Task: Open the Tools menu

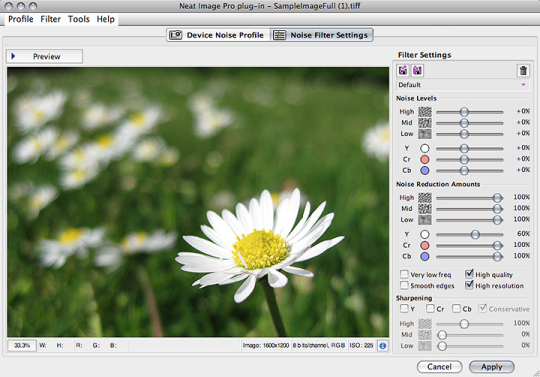Action: click(79, 19)
